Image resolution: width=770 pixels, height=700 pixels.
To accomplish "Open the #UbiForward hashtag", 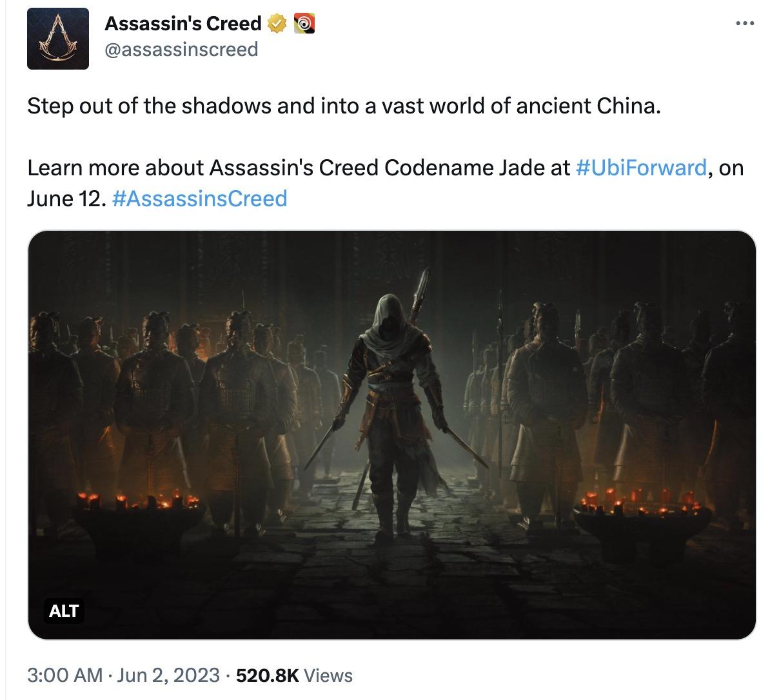I will pos(641,168).
